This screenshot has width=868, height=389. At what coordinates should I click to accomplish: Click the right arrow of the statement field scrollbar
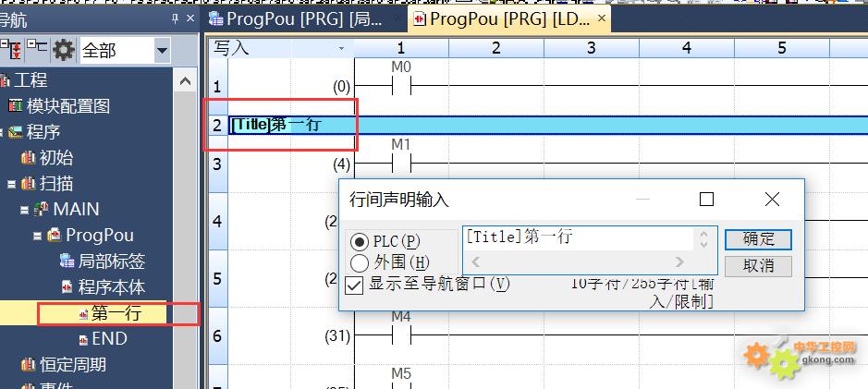pos(679,261)
